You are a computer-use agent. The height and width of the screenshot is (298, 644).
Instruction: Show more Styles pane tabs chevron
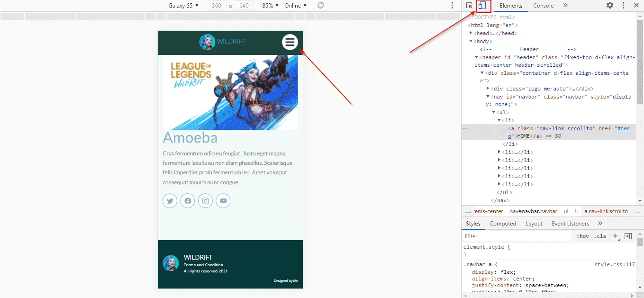[x=600, y=224]
